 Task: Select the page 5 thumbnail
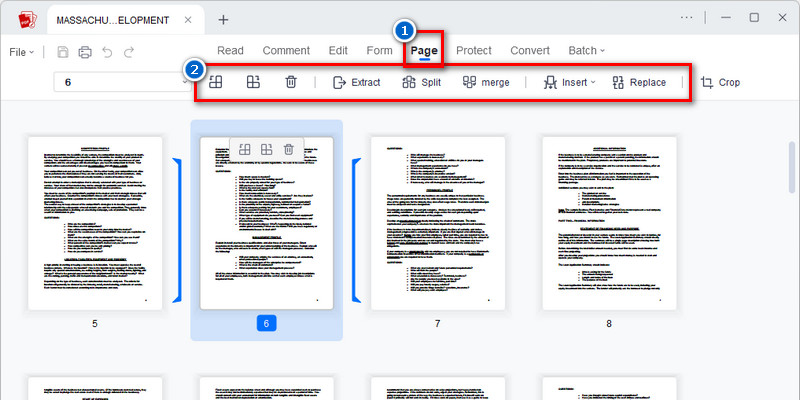click(x=95, y=223)
